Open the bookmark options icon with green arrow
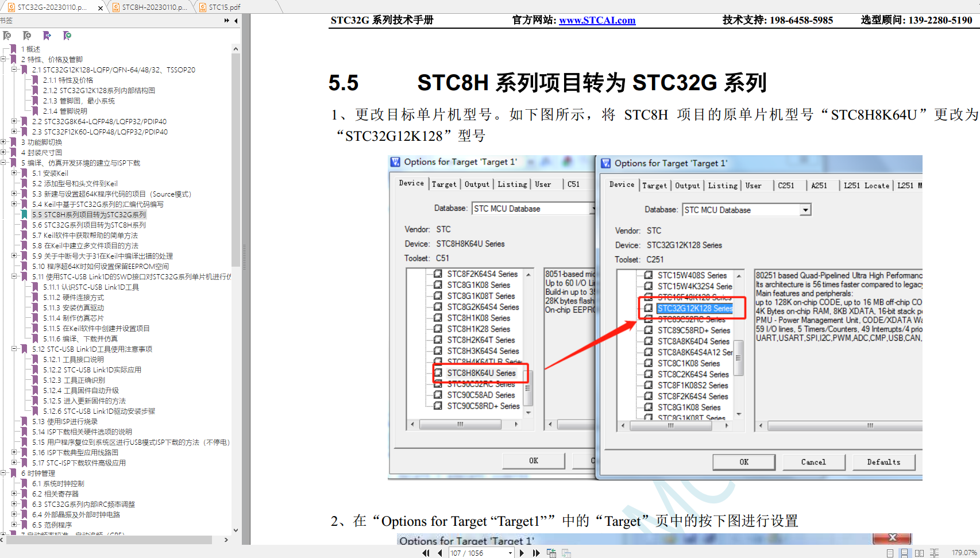This screenshot has height=558, width=980. [x=67, y=36]
